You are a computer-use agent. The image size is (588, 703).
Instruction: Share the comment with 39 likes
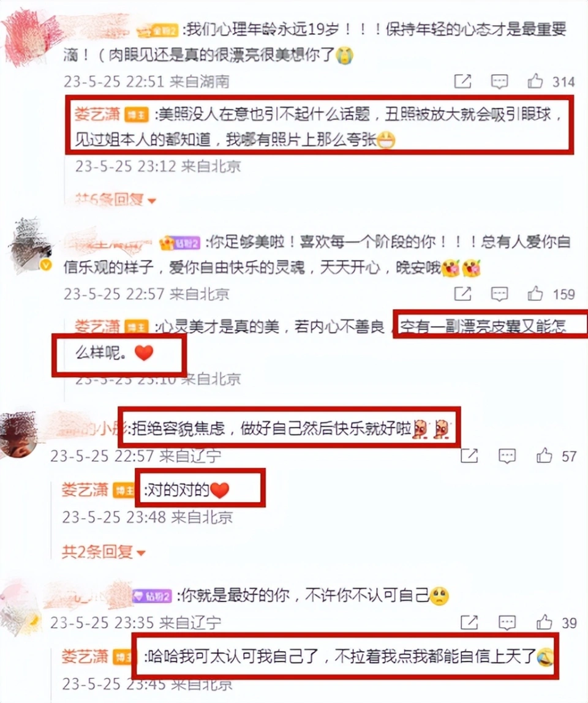click(x=469, y=622)
